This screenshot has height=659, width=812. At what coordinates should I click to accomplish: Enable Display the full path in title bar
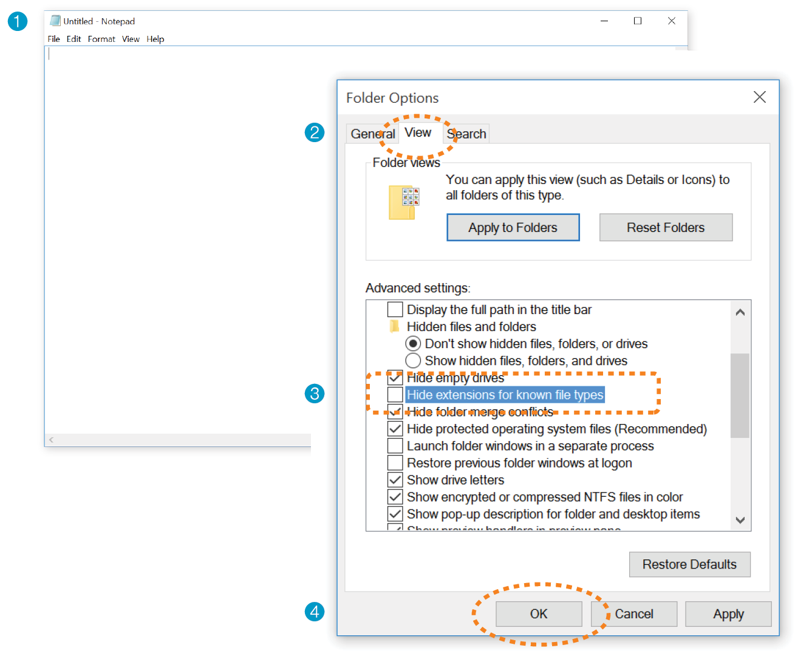tap(395, 310)
